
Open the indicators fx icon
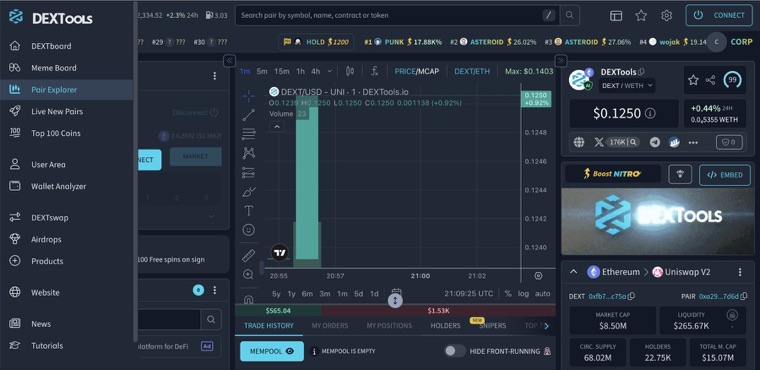point(375,71)
